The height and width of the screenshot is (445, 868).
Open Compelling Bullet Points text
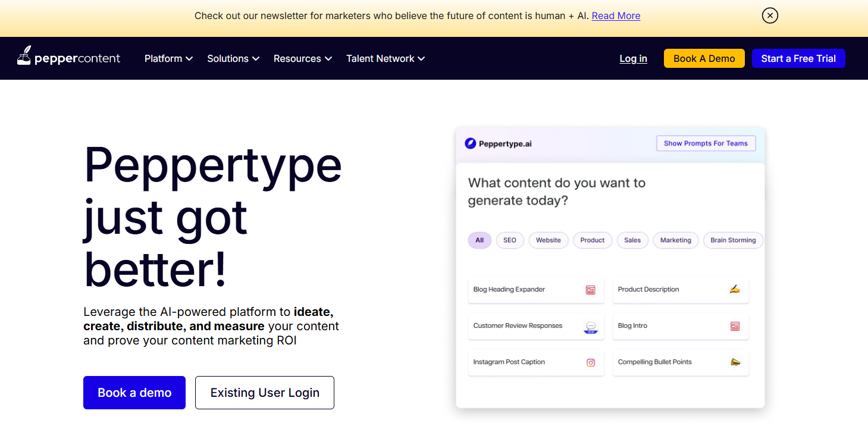[654, 362]
